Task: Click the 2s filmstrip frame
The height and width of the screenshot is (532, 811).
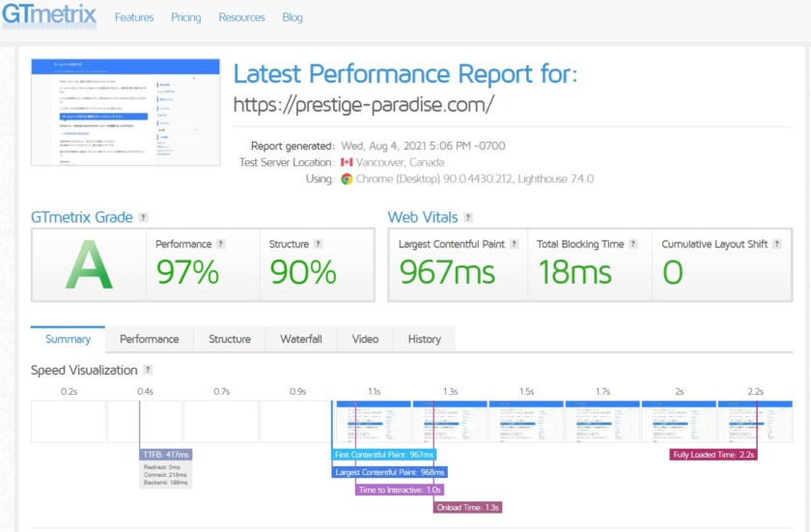Action: (679, 421)
